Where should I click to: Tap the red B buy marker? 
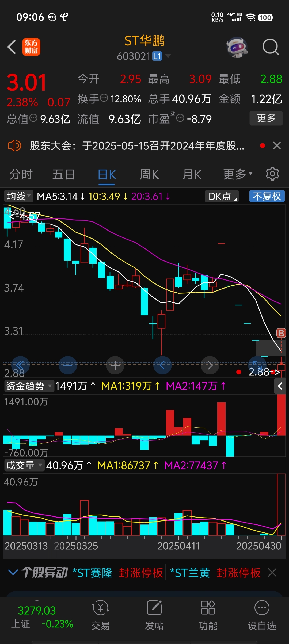click(x=281, y=333)
